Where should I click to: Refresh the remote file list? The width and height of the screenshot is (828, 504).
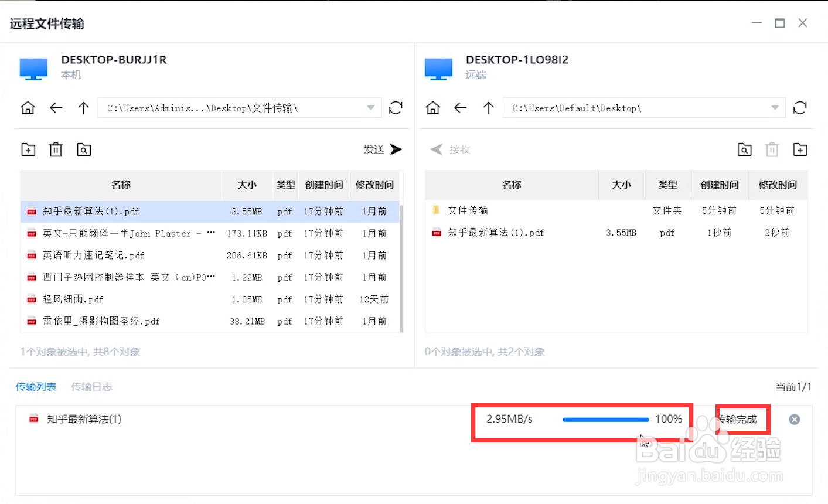[800, 108]
